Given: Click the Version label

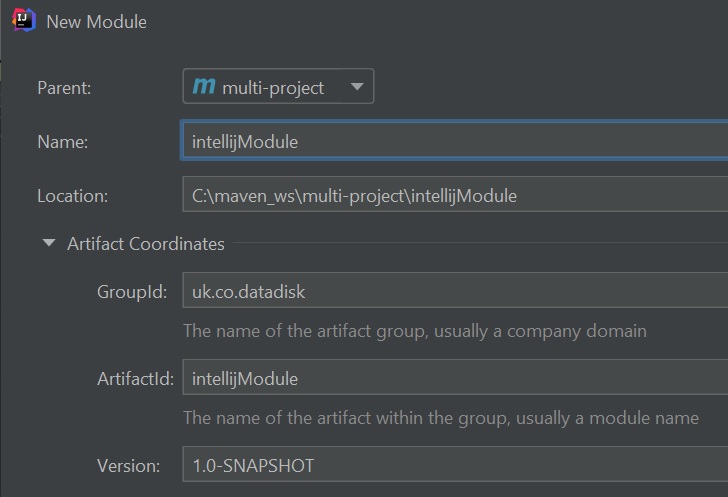Looking at the screenshot, I should click(x=128, y=465).
